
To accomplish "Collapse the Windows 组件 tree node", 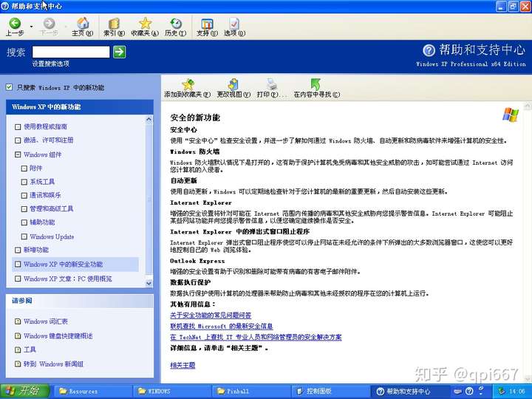I will tap(18, 154).
